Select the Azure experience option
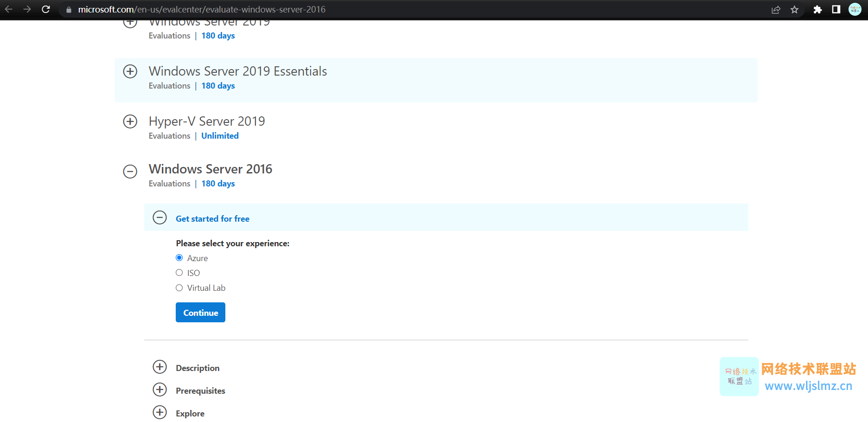The image size is (868, 422). click(x=179, y=258)
